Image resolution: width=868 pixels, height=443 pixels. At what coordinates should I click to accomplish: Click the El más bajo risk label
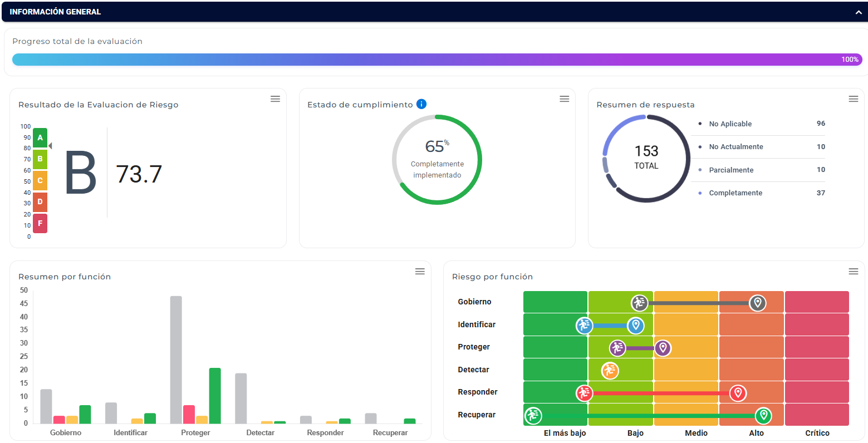click(565, 433)
